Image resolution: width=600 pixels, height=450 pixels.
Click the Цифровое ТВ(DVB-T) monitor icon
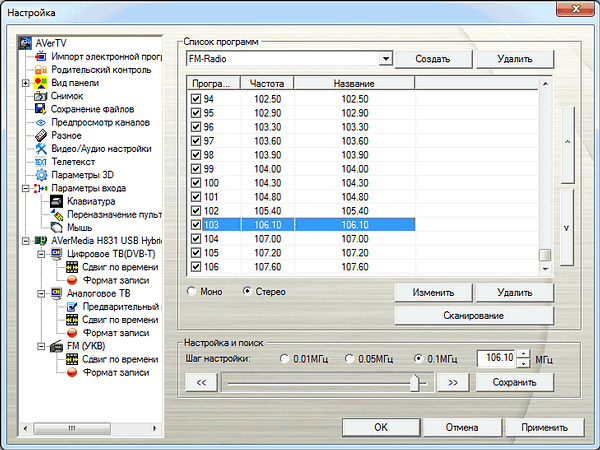point(57,254)
